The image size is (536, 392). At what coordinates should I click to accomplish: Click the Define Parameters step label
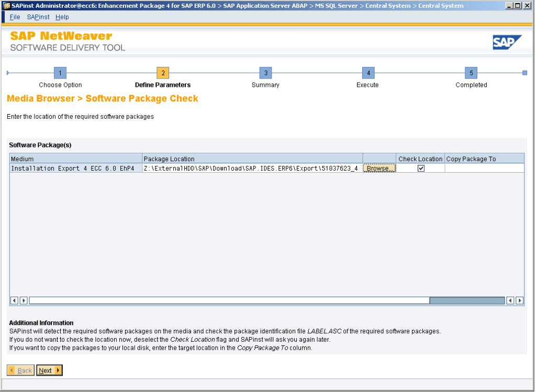pyautogui.click(x=163, y=85)
